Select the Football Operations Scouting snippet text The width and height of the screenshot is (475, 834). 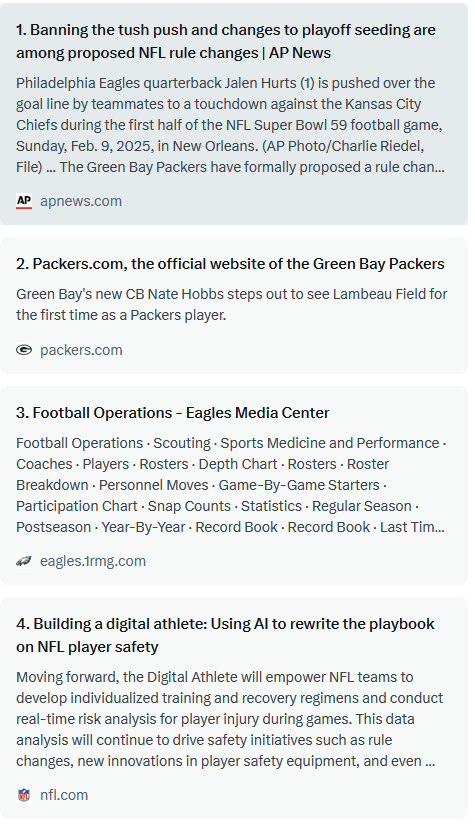point(231,485)
